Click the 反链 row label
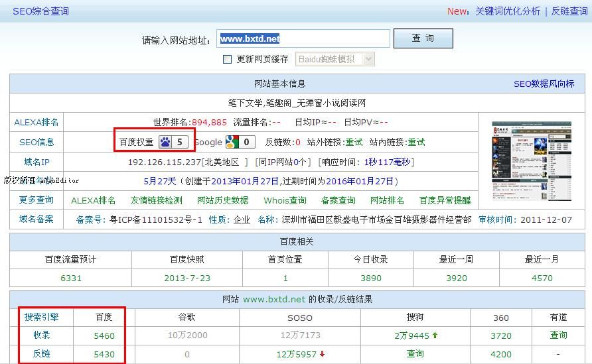 point(42,353)
